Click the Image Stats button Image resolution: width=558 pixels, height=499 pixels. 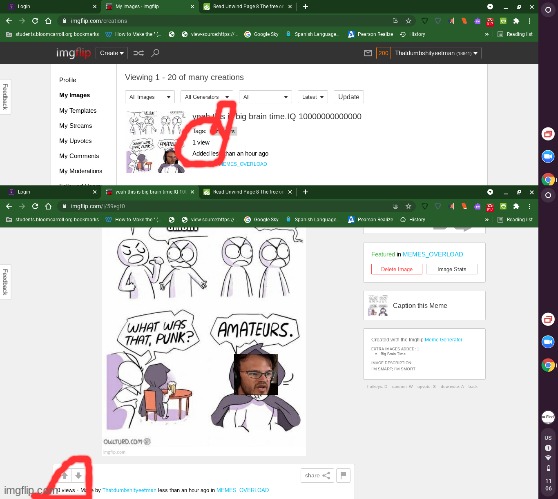pyautogui.click(x=452, y=269)
